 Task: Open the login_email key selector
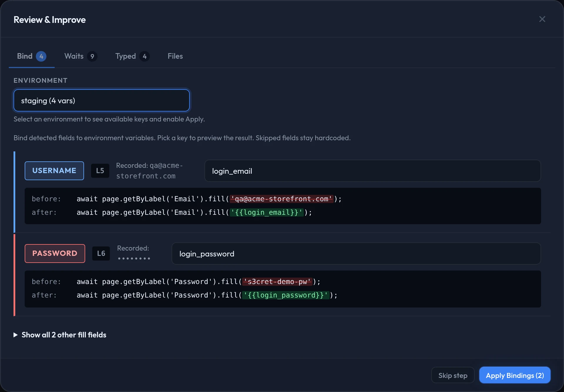pos(372,171)
